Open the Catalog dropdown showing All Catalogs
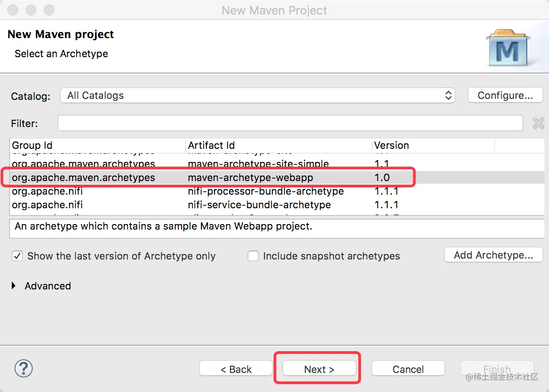 257,95
